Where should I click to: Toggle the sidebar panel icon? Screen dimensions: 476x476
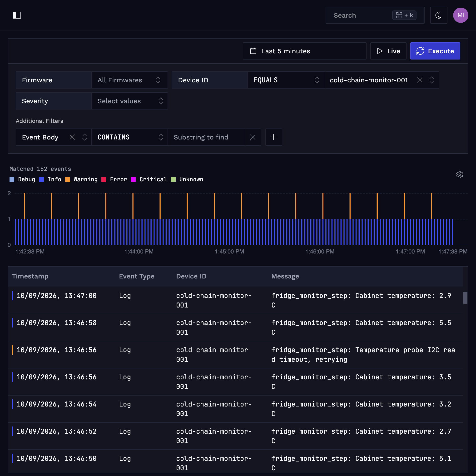17,15
